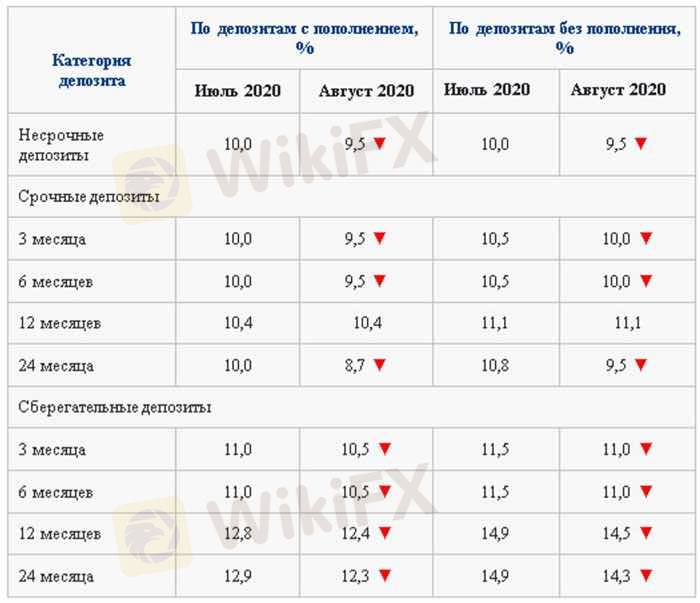Click the first "Июль 2020" column header

(238, 91)
